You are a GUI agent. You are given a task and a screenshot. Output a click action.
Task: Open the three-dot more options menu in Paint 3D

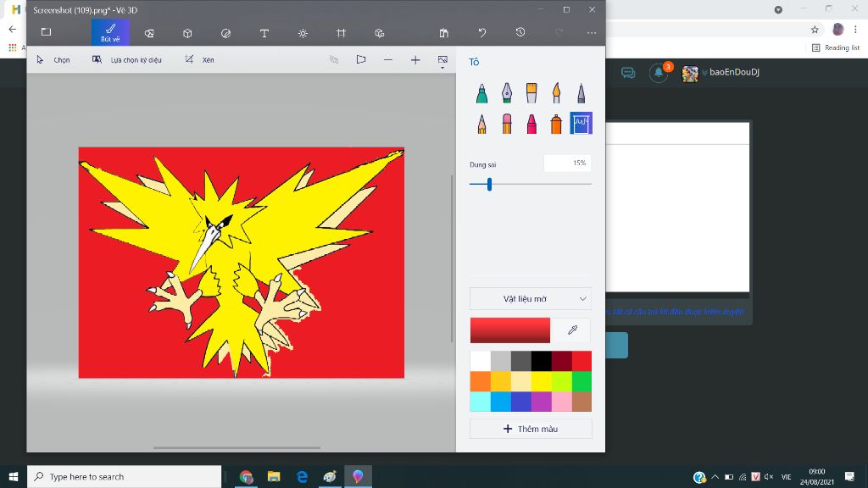coord(592,33)
